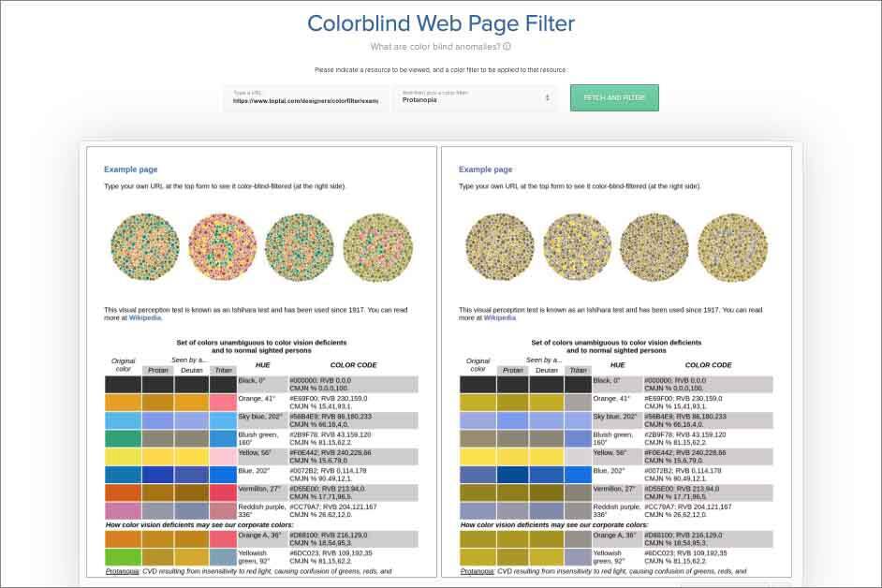Click 'What are color blind anomalies?' text

point(434,47)
